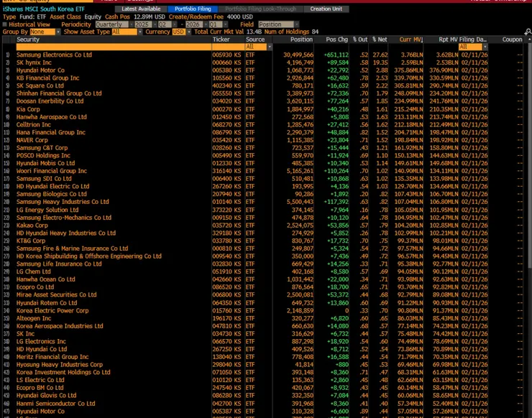Click Total Curr Mkt Val 13.4B

click(228, 32)
